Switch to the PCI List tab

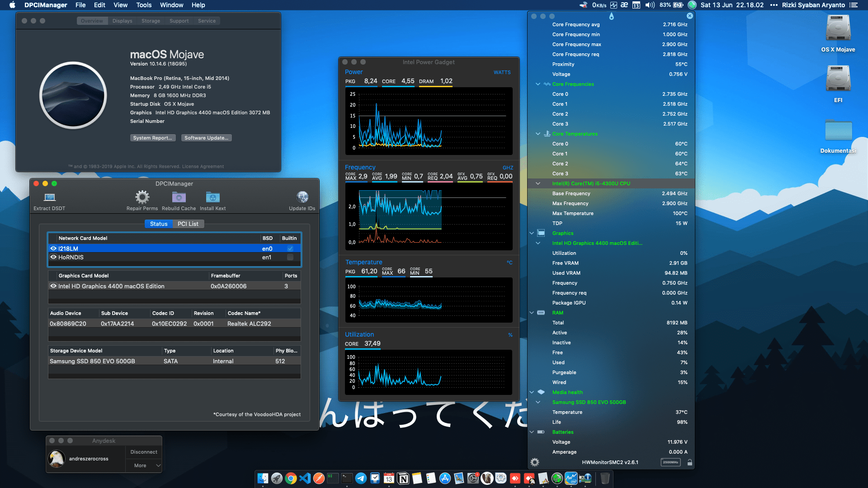click(x=188, y=224)
